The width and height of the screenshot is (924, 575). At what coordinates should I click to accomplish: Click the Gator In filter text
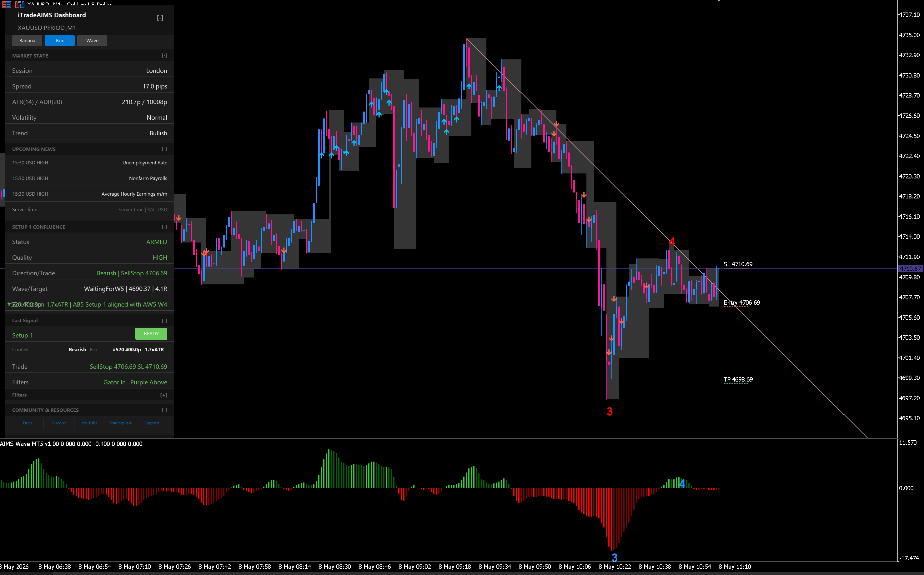click(114, 382)
